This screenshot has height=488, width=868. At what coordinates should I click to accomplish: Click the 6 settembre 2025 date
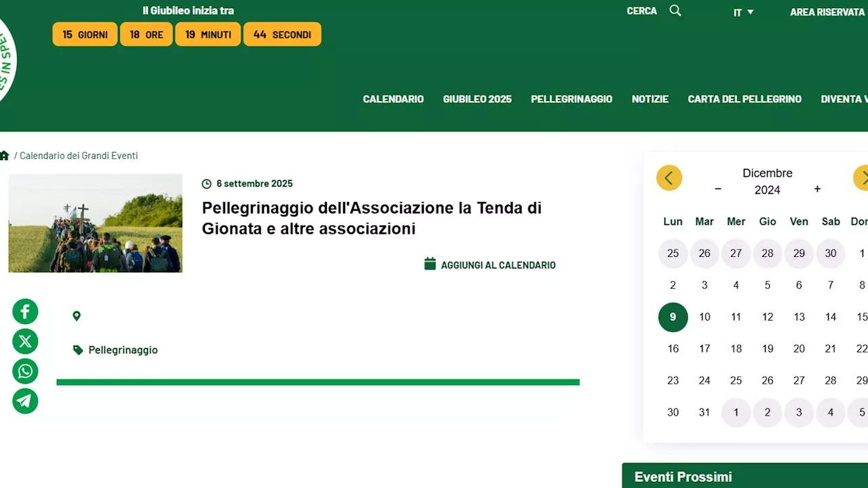point(254,184)
